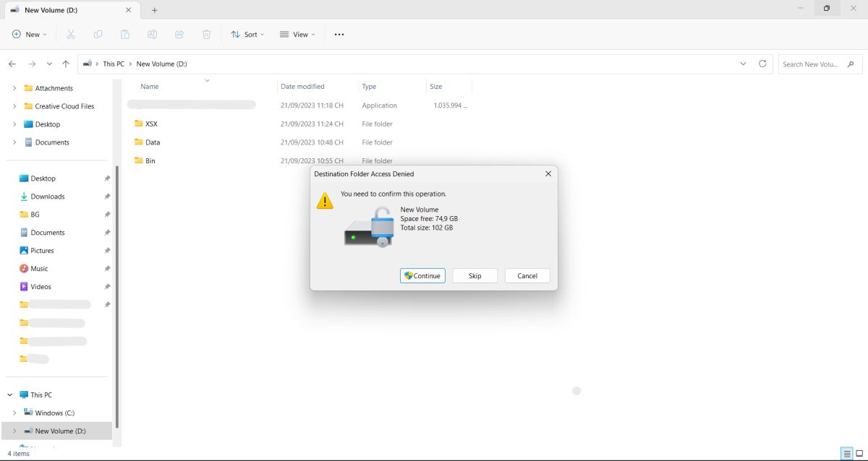Click the 21/09/2023 11:24 CH date cell
This screenshot has width=868, height=461.
(312, 124)
